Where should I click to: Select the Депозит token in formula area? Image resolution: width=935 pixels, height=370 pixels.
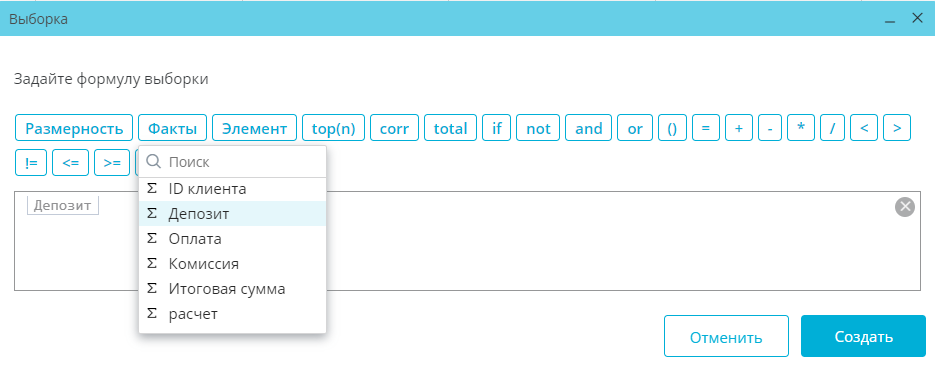pyautogui.click(x=63, y=205)
